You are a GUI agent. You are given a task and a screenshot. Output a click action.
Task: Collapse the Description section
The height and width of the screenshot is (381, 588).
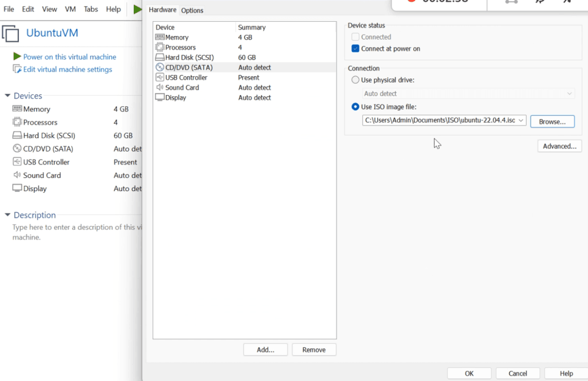[x=6, y=215]
